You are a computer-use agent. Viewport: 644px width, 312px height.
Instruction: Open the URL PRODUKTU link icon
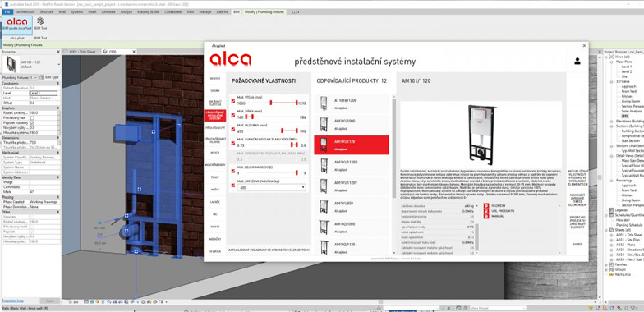pyautogui.click(x=486, y=210)
